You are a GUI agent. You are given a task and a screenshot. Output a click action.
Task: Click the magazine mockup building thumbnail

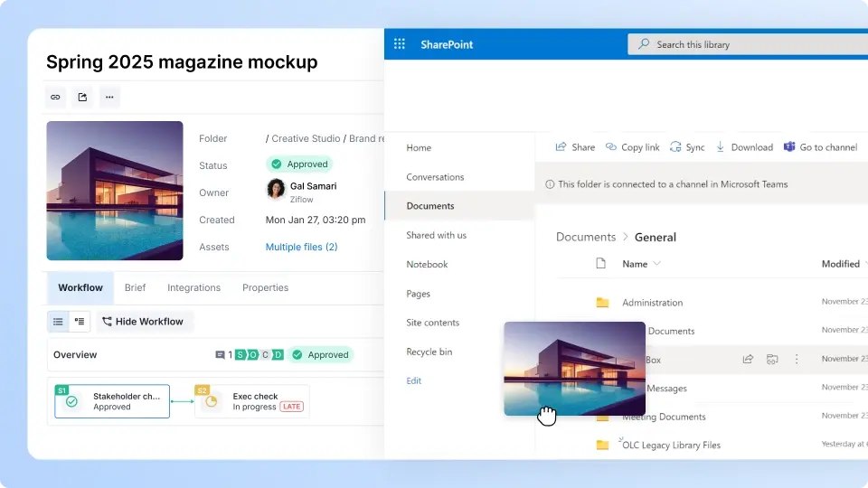(x=115, y=191)
